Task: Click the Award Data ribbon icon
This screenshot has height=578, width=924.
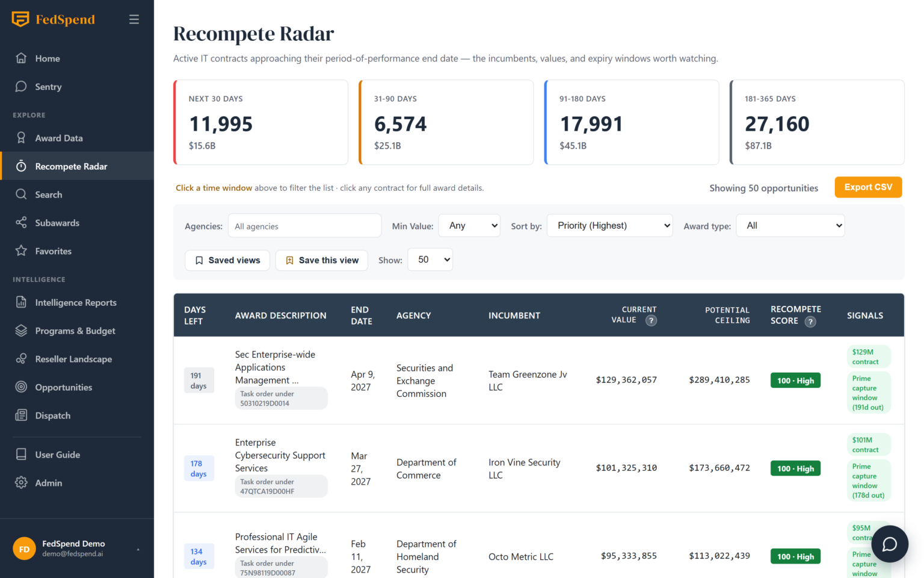Action: (21, 138)
